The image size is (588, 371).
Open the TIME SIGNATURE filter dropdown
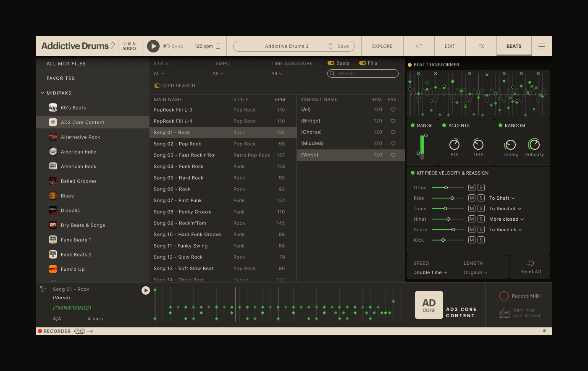[277, 73]
